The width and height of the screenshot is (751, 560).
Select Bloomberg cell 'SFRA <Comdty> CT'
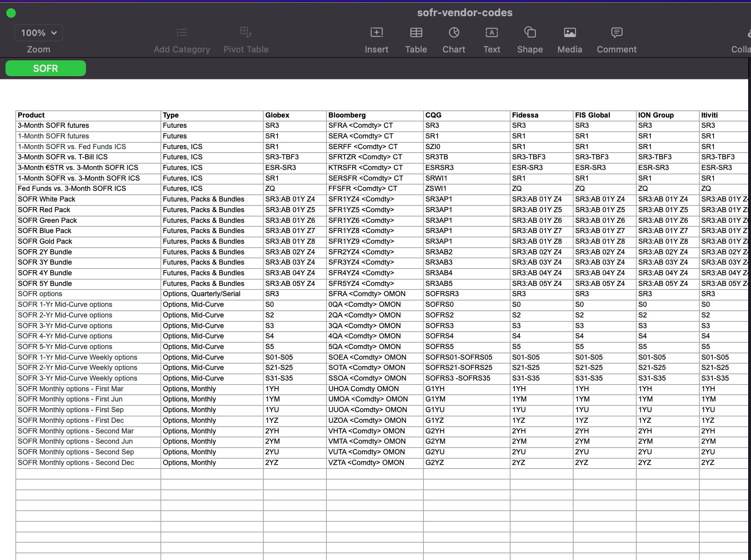click(x=375, y=125)
